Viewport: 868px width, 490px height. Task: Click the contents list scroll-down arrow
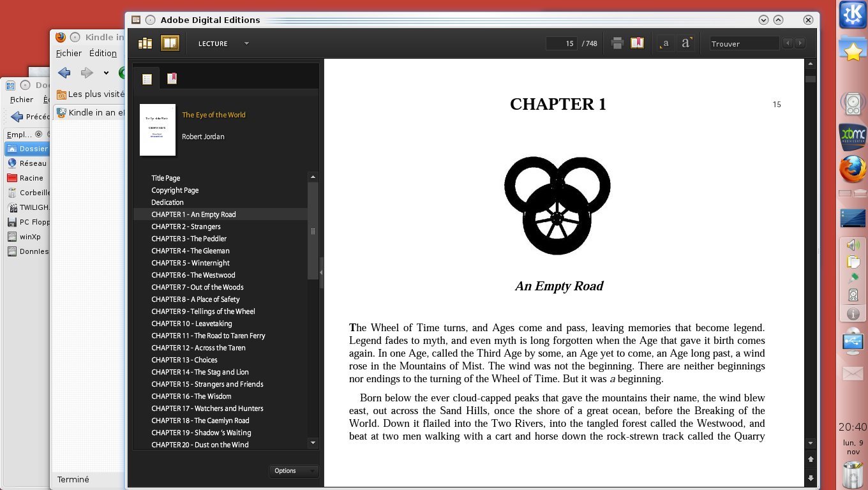click(x=313, y=442)
